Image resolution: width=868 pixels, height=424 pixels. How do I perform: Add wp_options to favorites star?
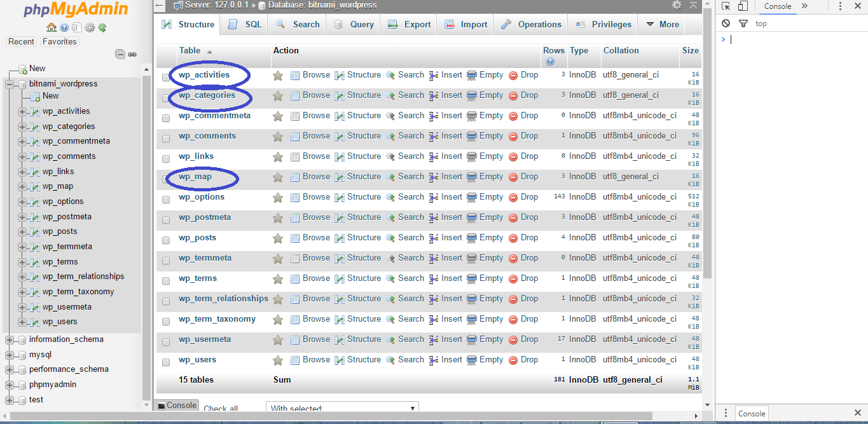(x=278, y=198)
